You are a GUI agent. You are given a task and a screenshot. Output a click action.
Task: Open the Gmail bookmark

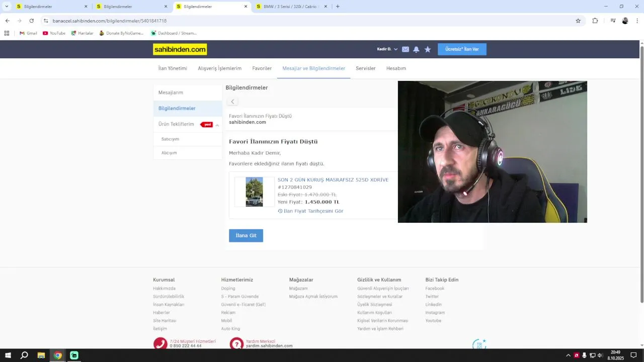28,33
